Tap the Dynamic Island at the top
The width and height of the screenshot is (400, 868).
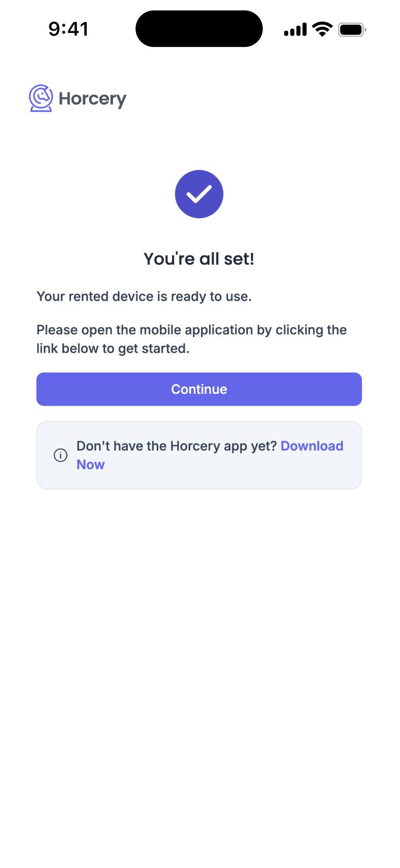click(x=199, y=29)
